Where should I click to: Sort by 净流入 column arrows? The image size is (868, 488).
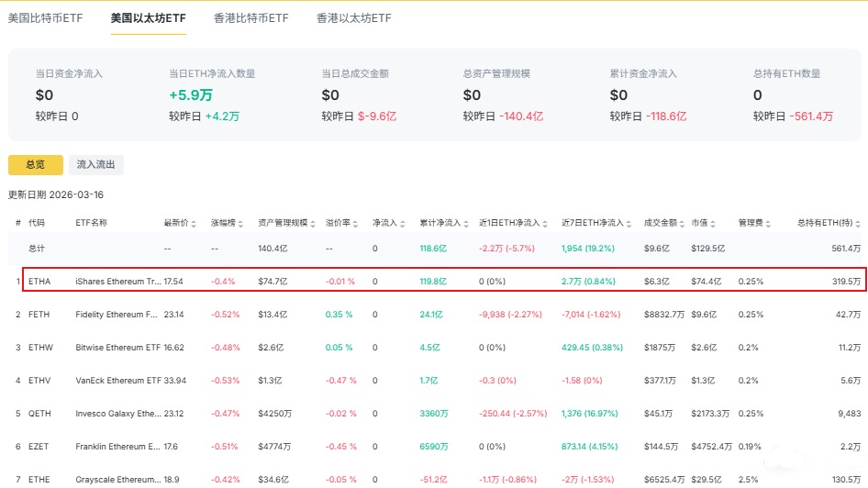click(403, 224)
